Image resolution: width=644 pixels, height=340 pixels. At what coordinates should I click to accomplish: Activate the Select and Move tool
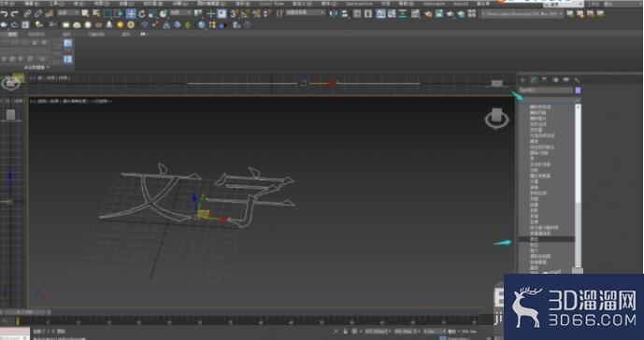point(131,14)
